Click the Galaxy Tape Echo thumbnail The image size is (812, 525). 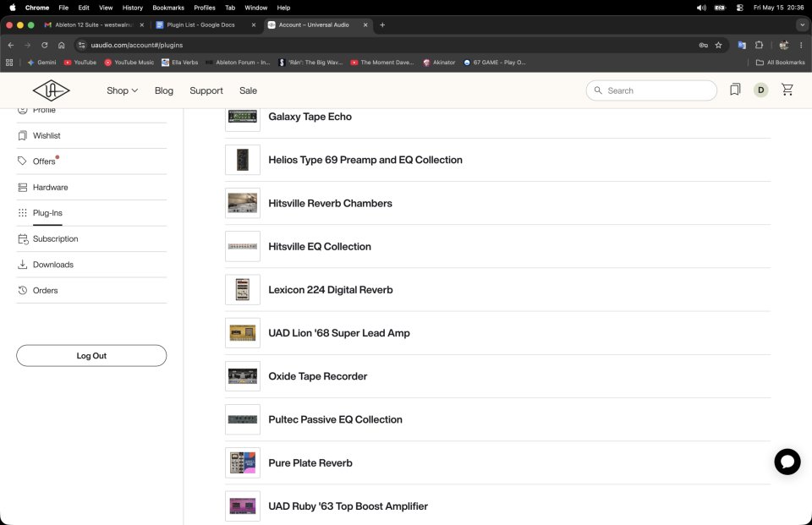243,117
